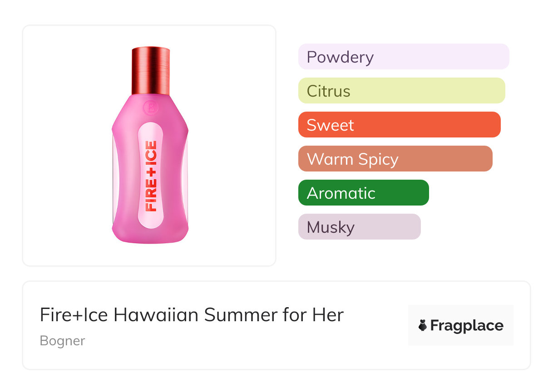
Task: Click the orange Sweet accord bar
Action: click(x=399, y=125)
